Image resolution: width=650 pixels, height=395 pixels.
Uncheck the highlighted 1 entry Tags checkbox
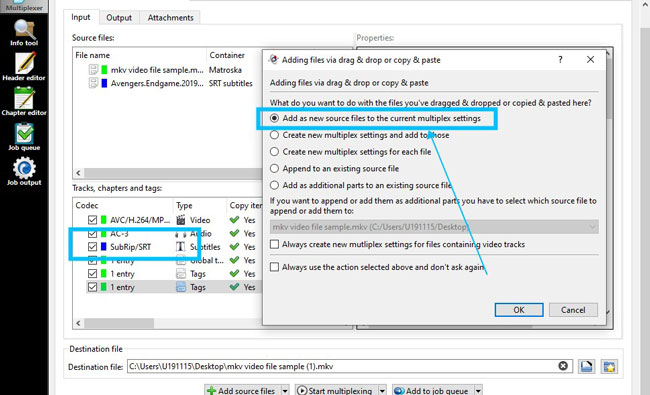[x=92, y=287]
